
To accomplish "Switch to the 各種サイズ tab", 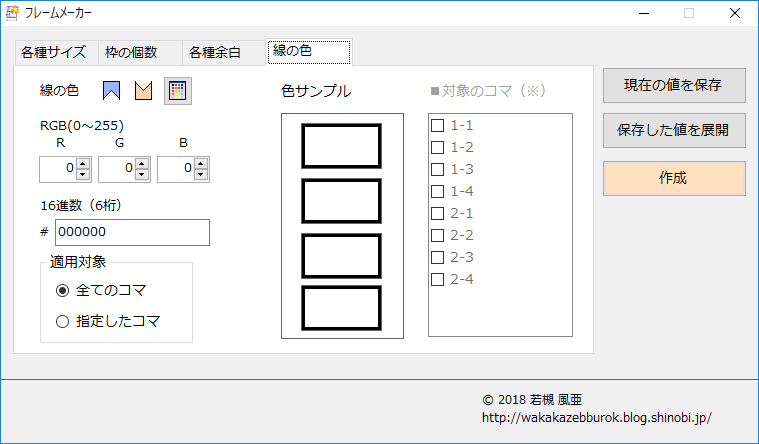I will pyautogui.click(x=54, y=53).
